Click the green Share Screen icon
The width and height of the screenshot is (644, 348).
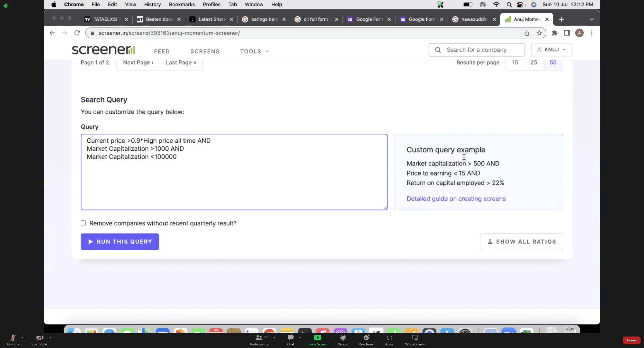(x=317, y=338)
